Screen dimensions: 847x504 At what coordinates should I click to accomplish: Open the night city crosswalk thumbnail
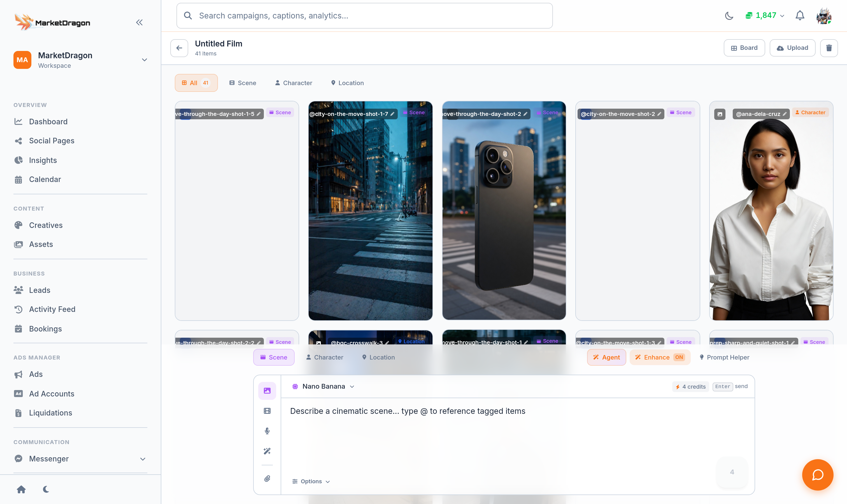coord(370,211)
